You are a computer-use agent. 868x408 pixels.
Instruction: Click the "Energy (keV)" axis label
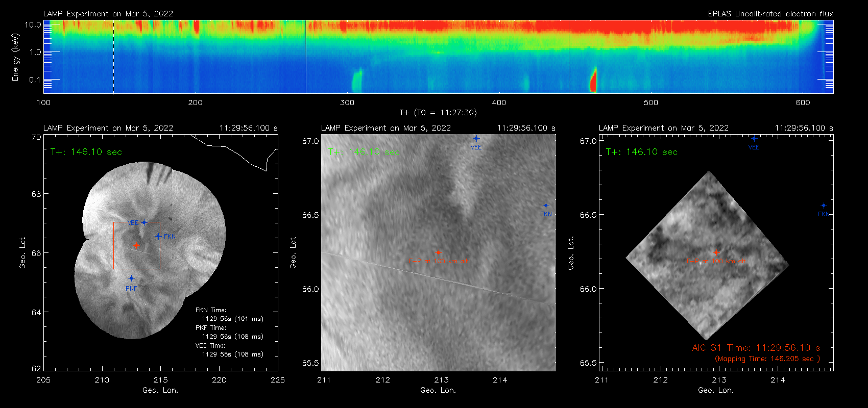point(15,57)
